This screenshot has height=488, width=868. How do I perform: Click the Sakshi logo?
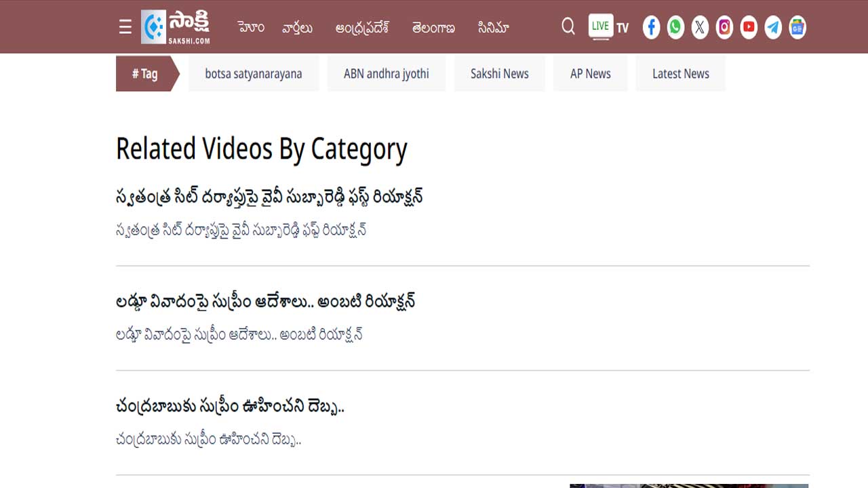(176, 27)
